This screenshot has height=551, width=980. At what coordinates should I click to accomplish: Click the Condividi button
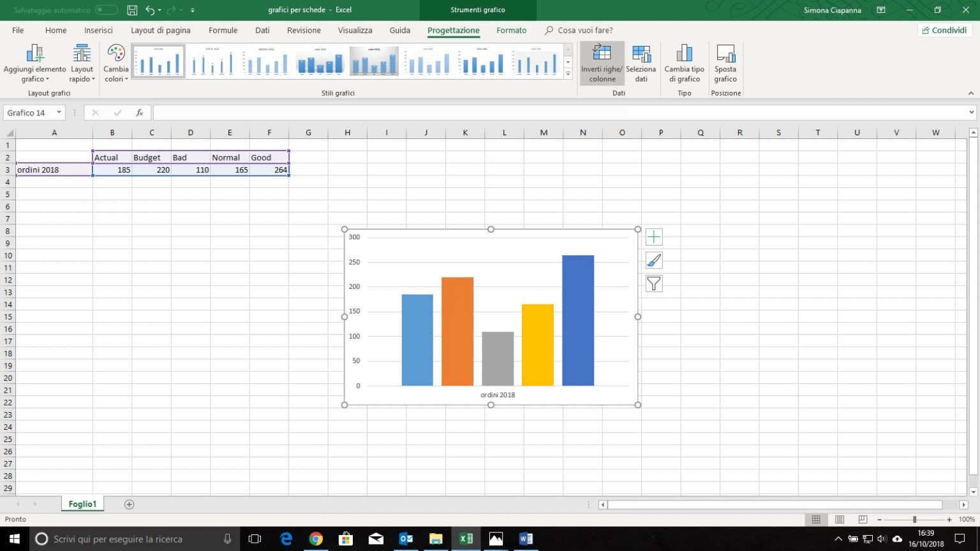[944, 30]
